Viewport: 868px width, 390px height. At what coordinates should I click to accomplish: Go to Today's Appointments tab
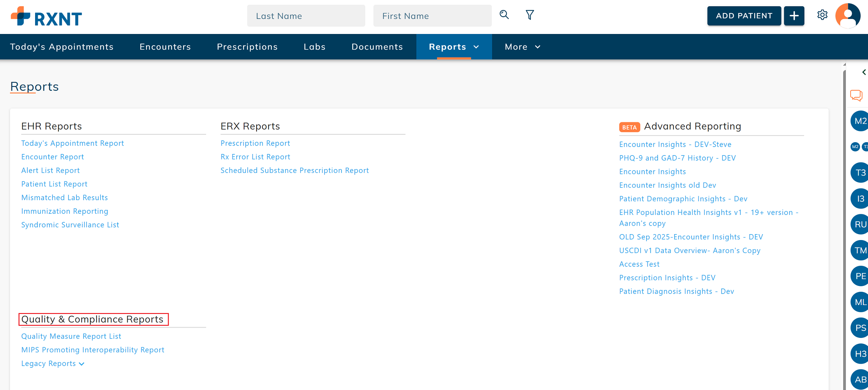pos(62,47)
